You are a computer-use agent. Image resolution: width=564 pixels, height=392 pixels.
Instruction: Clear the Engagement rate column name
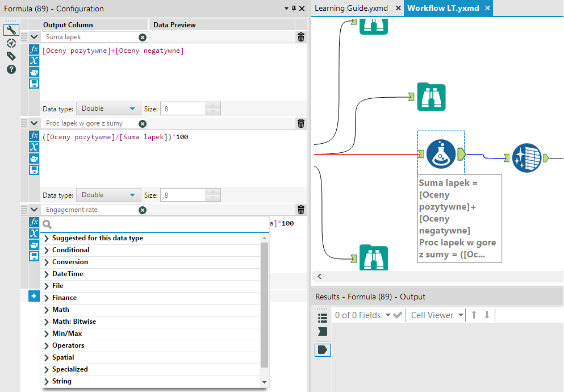[143, 210]
